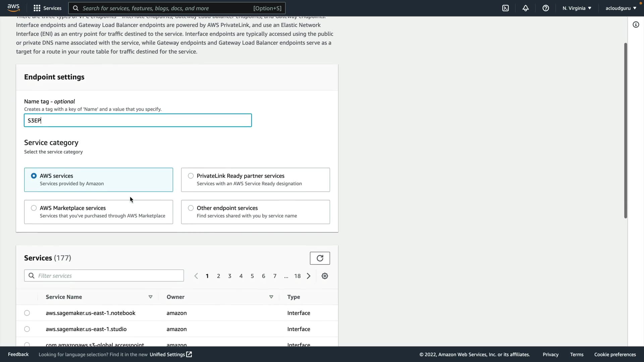Image resolution: width=644 pixels, height=362 pixels.
Task: Open services table preferences gear
Action: (x=325, y=276)
